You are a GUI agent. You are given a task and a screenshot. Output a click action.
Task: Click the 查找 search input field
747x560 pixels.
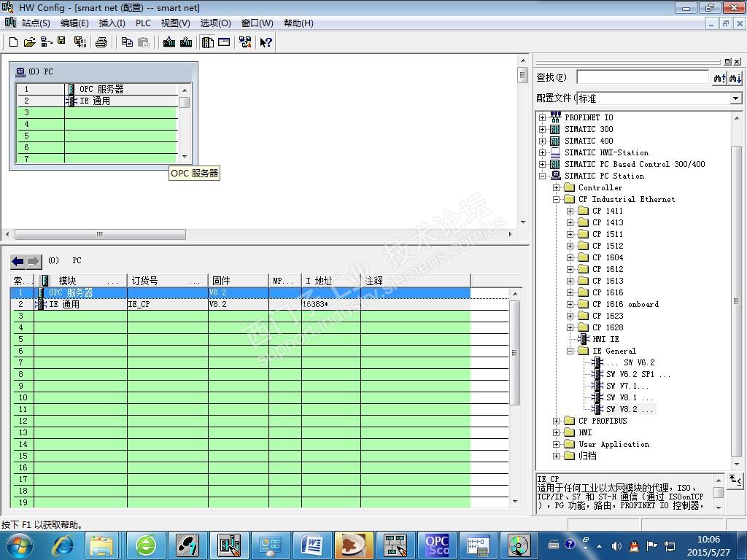pos(643,77)
